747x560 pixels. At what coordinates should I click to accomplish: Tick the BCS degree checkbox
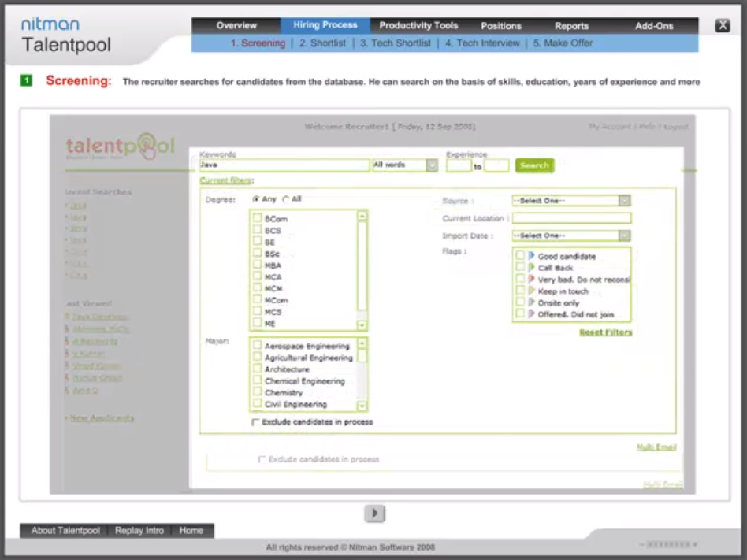tap(258, 230)
